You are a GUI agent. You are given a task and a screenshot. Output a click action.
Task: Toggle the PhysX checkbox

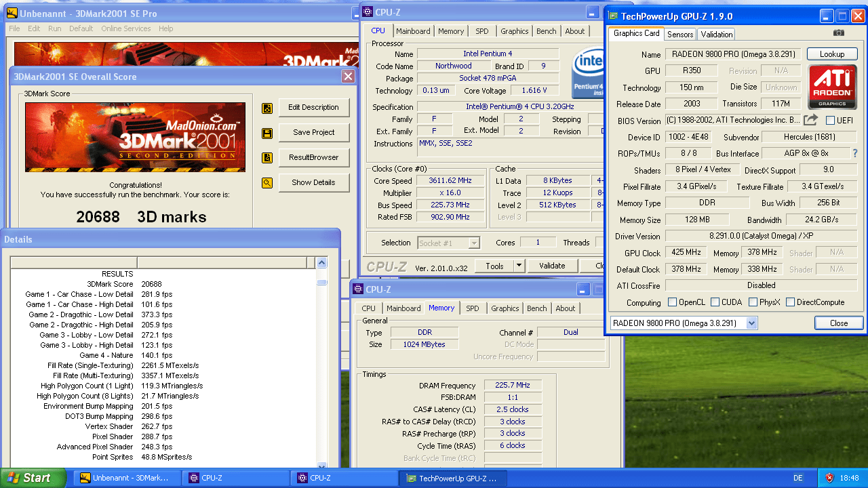753,302
